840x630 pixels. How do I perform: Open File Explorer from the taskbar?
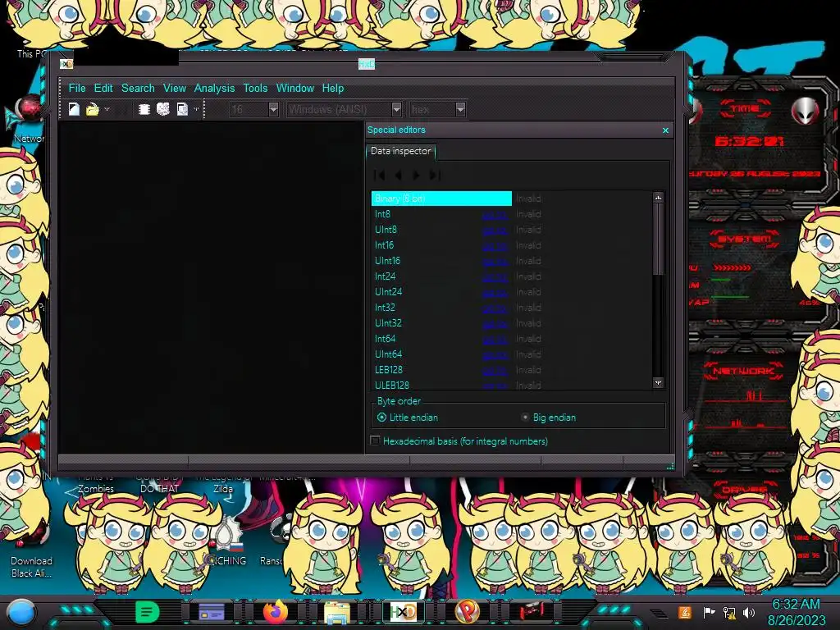[337, 612]
